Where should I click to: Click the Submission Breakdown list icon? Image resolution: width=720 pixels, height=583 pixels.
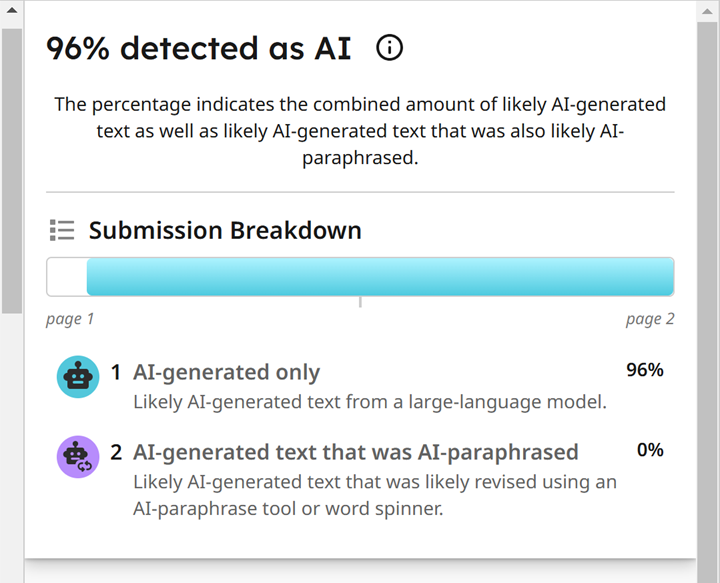[62, 230]
